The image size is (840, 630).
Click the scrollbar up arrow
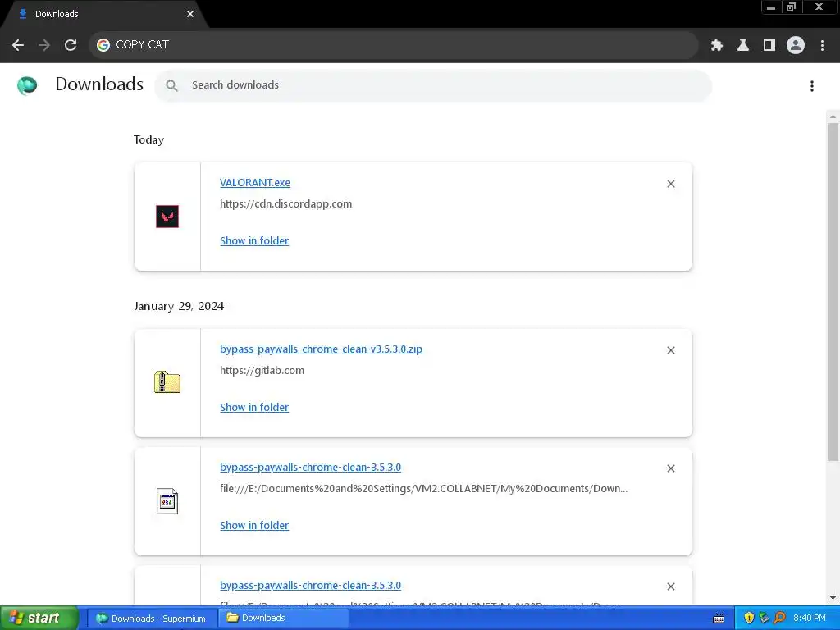pyautogui.click(x=833, y=116)
